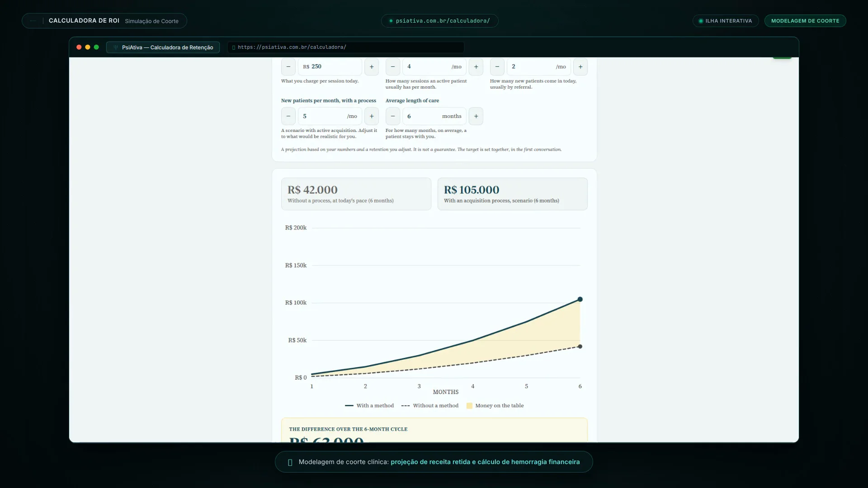The image size is (868, 488).
Task: Click the Ilha Interativa pill button
Action: (x=726, y=21)
